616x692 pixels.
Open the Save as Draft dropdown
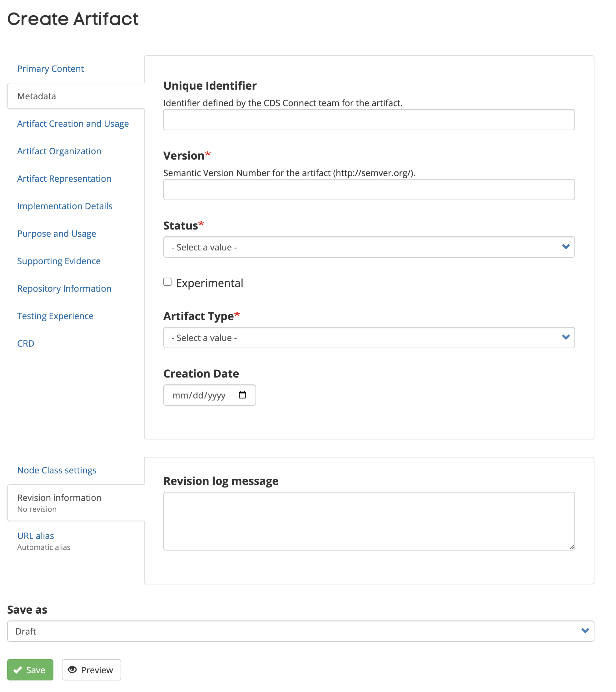pyautogui.click(x=301, y=631)
